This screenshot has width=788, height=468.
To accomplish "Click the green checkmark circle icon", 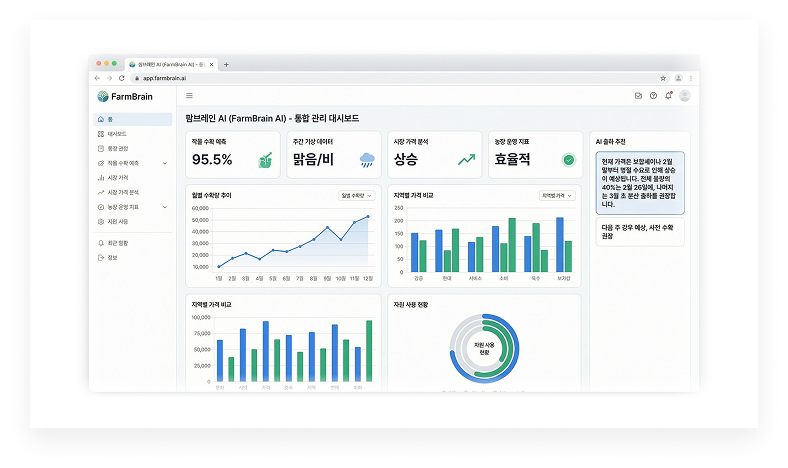I will 568,160.
